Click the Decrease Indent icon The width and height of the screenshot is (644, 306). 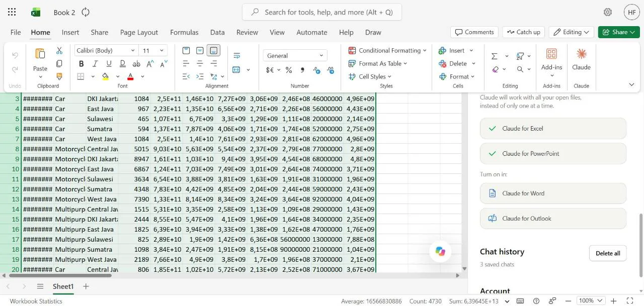coord(186,76)
